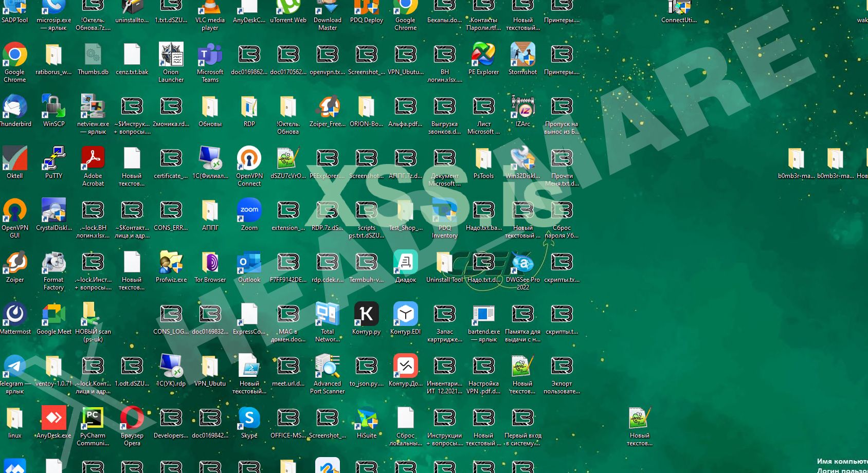Launch Браузер Opera
Image resolution: width=868 pixels, height=473 pixels.
coord(132,419)
